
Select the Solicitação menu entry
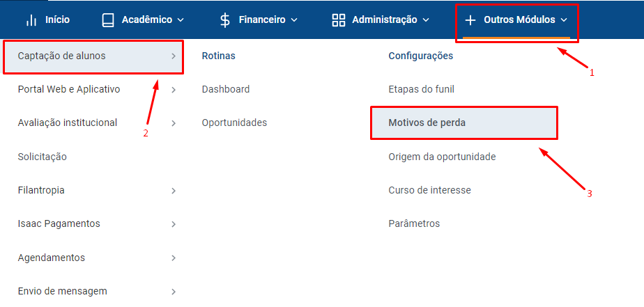pyautogui.click(x=43, y=157)
